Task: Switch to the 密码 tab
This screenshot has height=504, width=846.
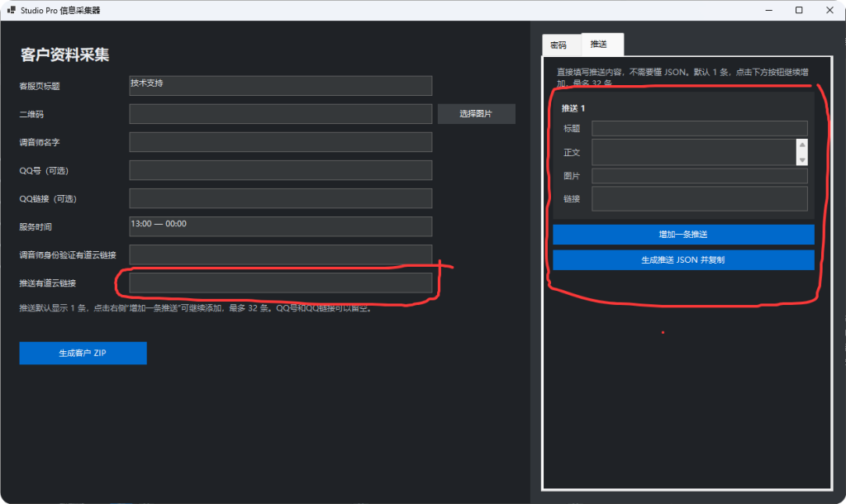Action: tap(561, 45)
